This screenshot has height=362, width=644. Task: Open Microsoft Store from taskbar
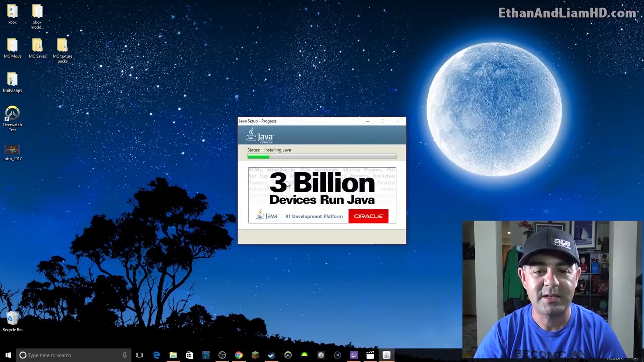point(189,355)
